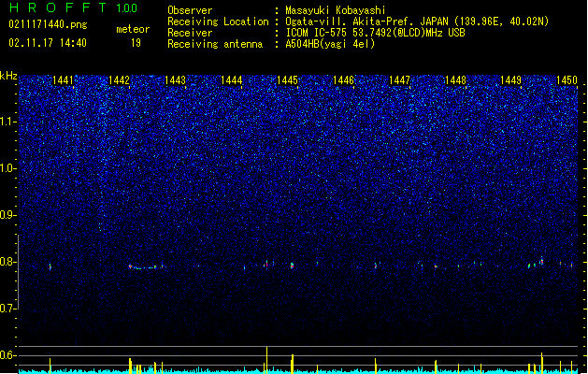Image resolution: width=588 pixels, height=374 pixels.
Task: Click the 1449 time marker
Action: point(510,80)
